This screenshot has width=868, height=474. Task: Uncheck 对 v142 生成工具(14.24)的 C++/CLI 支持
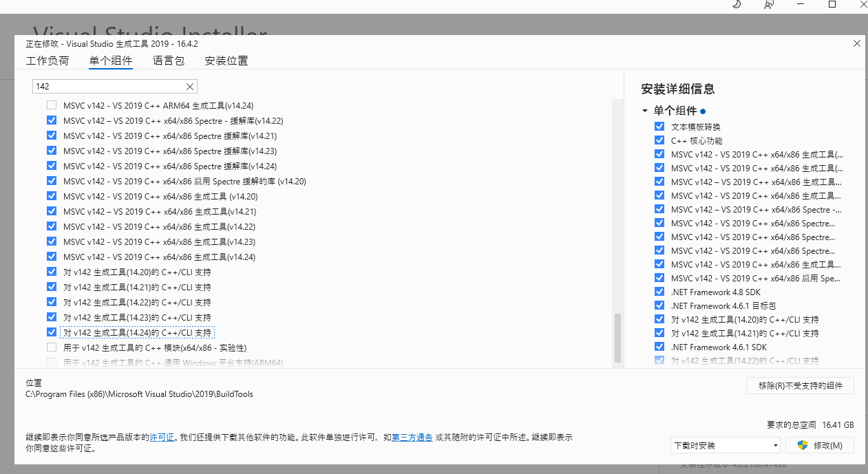[x=52, y=332]
